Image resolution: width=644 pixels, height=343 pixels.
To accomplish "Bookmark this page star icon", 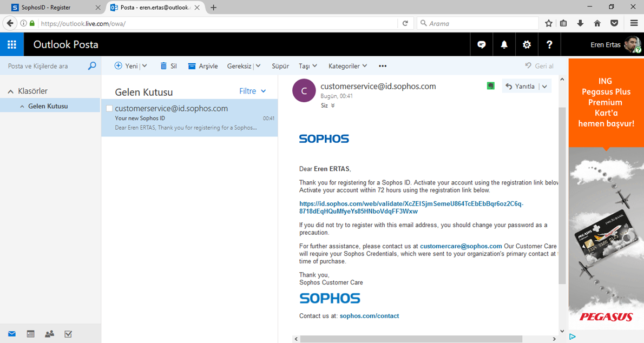I will 548,23.
